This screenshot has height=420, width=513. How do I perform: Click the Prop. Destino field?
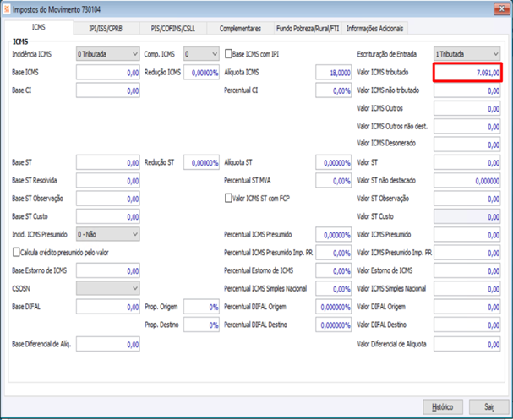pos(201,325)
